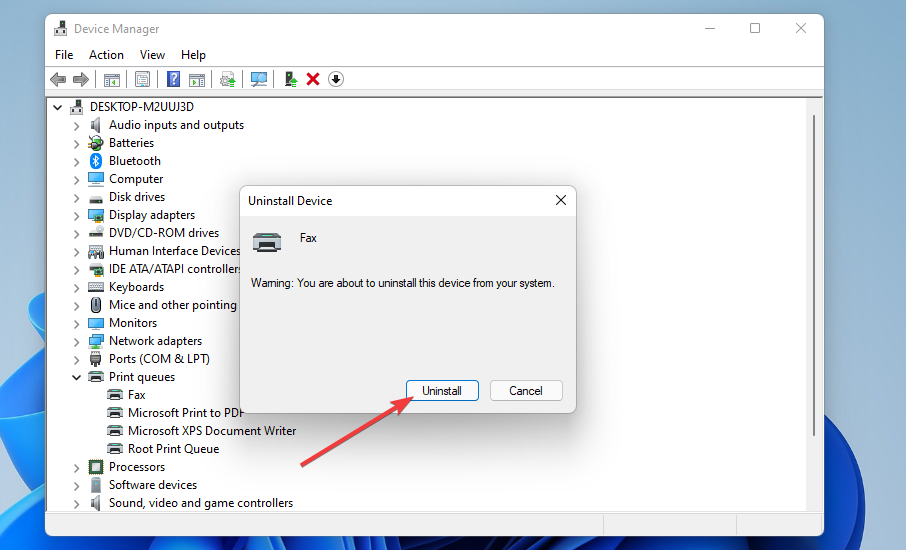Click the Disable device down-arrow icon
906x550 pixels.
(336, 79)
